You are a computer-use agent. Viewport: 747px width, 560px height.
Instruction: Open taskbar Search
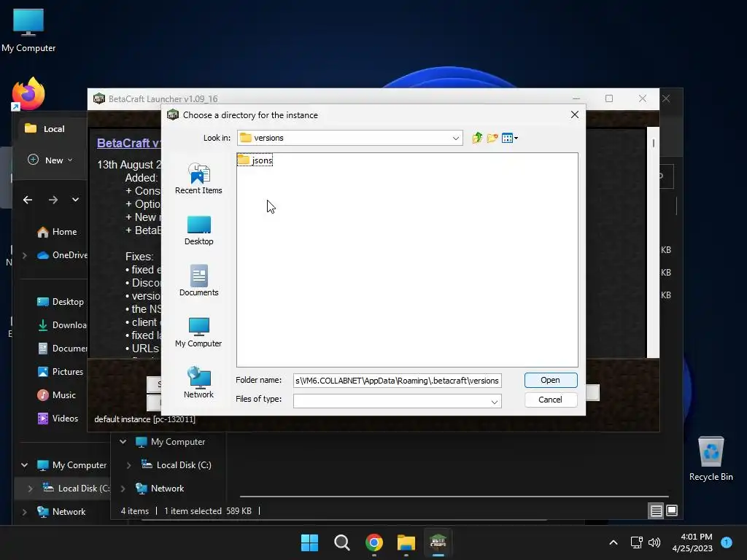(341, 542)
